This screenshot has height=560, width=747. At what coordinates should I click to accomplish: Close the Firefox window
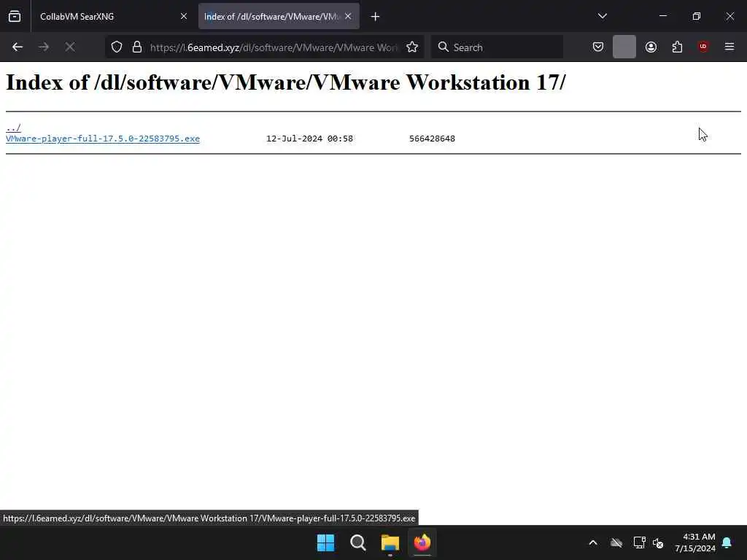point(729,16)
